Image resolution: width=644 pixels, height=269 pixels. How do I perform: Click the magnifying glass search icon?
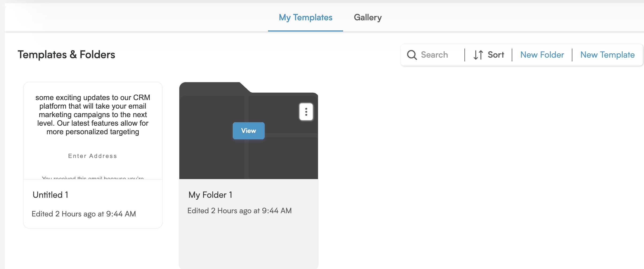pos(412,55)
